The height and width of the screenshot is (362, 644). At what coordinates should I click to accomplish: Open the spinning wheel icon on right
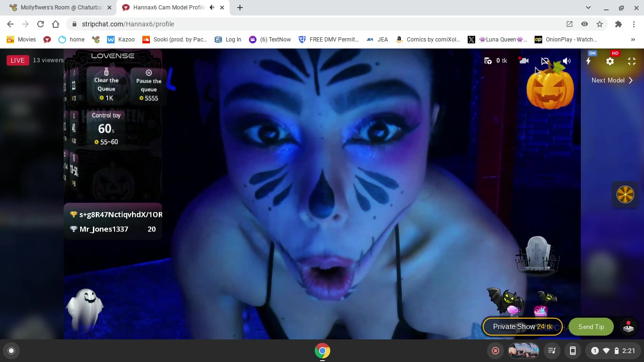(625, 194)
